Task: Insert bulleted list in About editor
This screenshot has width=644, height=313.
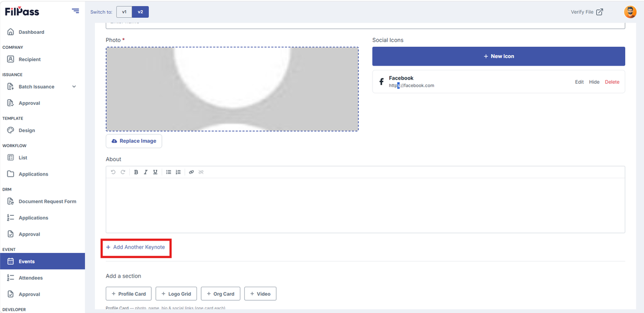Action: [169, 172]
